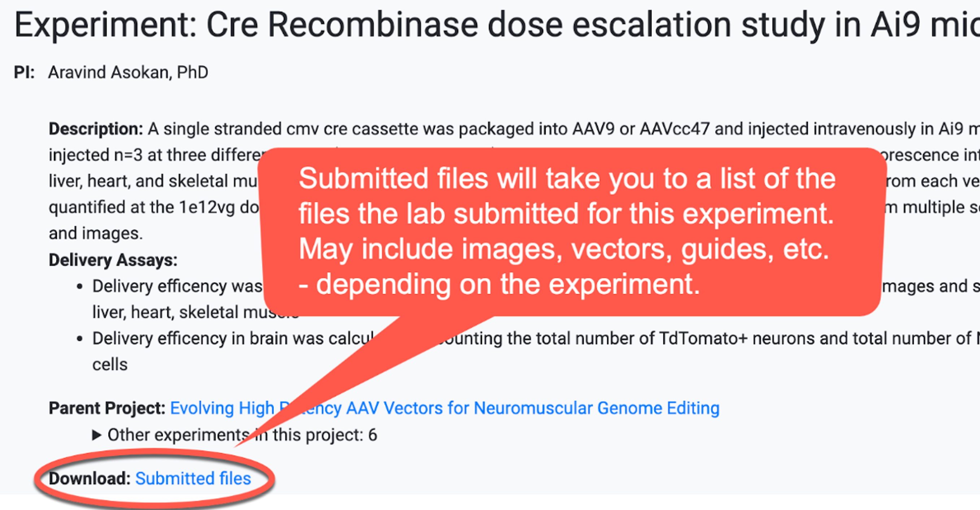This screenshot has height=510, width=980.
Task: Click the 'Delivery Assays:' heading
Action: click(x=113, y=260)
